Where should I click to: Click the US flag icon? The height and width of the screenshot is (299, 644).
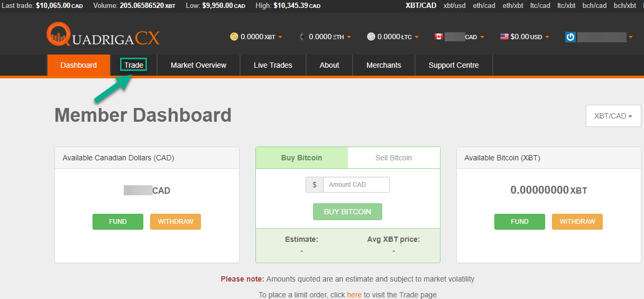pyautogui.click(x=504, y=37)
